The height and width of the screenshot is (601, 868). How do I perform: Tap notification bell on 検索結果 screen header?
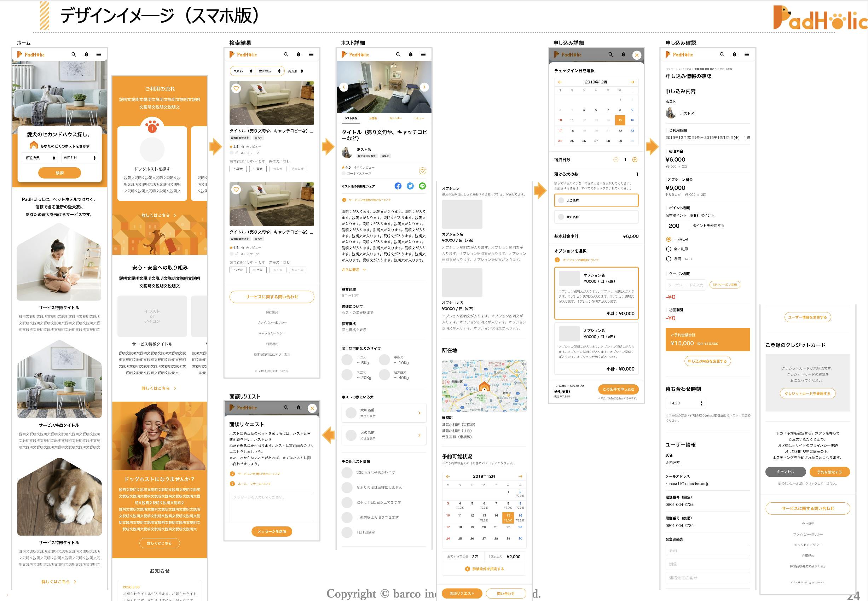299,54
